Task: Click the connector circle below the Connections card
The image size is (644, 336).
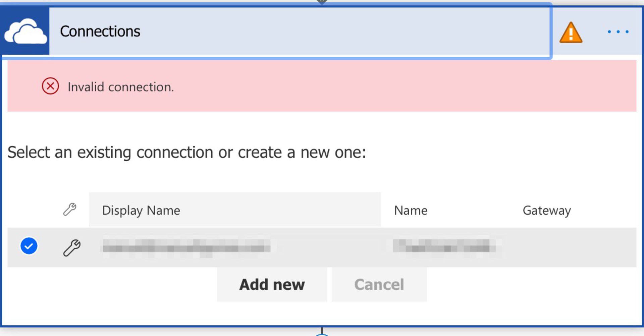Action: [322, 334]
